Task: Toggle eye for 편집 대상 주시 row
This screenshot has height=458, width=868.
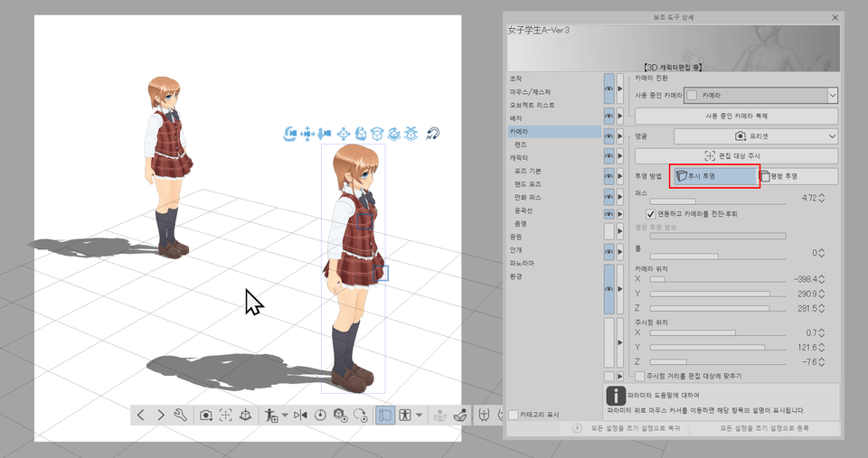Action: click(609, 156)
